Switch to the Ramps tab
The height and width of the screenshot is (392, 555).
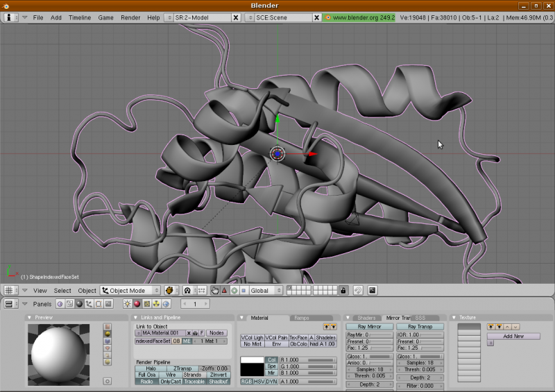(x=301, y=318)
